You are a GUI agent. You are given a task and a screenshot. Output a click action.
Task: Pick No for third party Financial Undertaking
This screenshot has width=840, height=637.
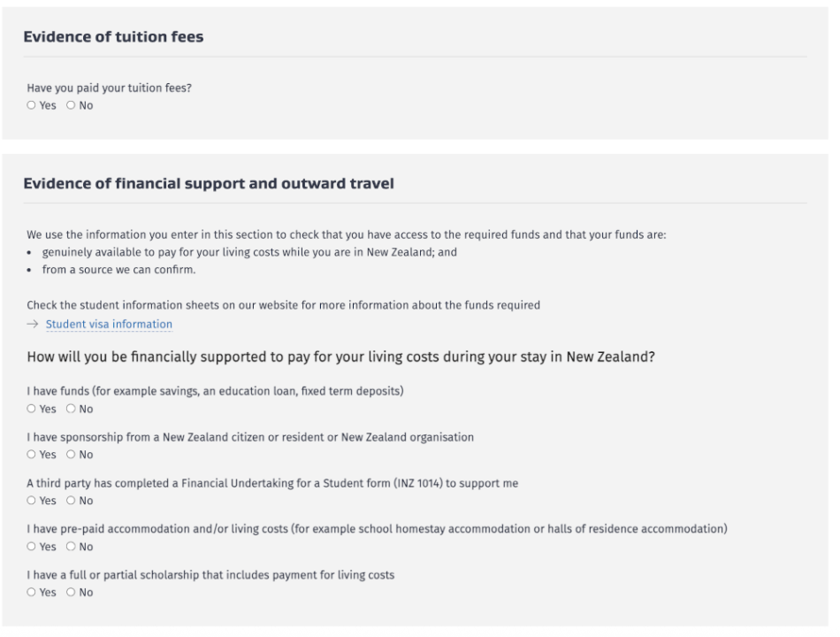pyautogui.click(x=72, y=502)
